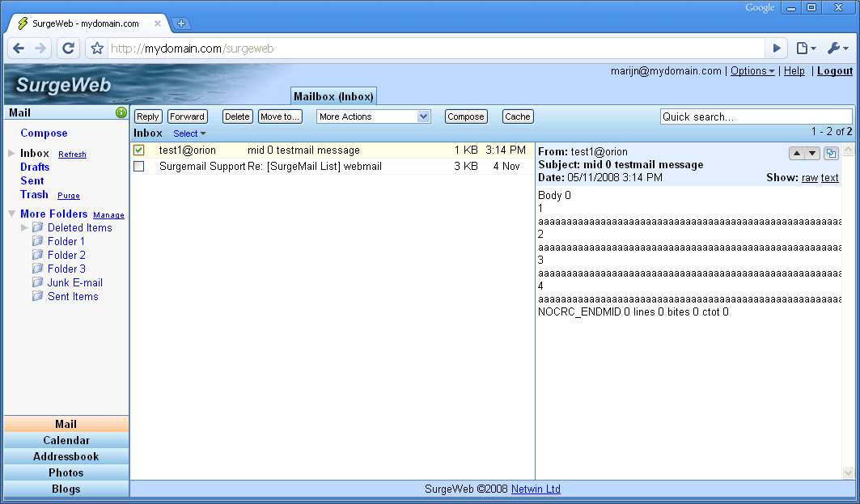Click the green info icon beside Mail
The image size is (860, 504).
pyautogui.click(x=121, y=112)
